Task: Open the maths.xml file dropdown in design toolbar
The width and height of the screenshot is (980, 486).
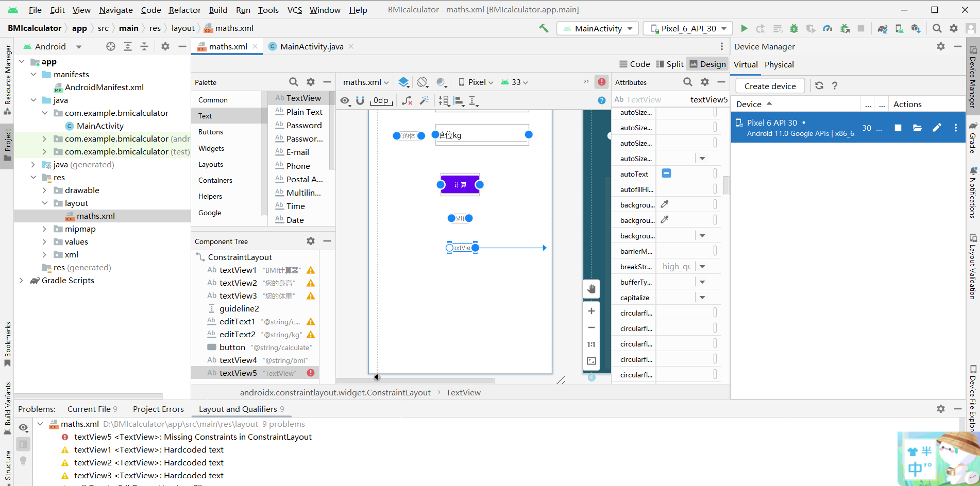Action: [366, 82]
